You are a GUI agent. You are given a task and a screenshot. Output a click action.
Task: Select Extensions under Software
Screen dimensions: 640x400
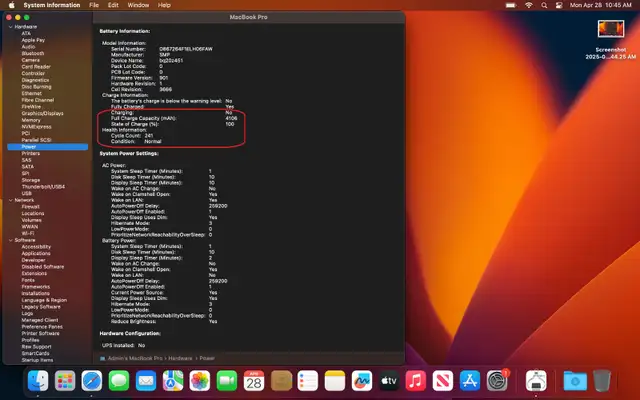34,273
